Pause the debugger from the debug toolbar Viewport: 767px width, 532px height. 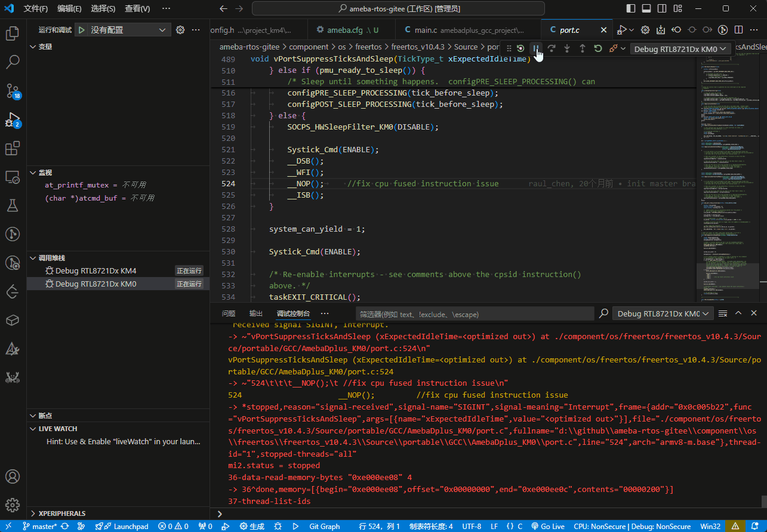click(536, 48)
